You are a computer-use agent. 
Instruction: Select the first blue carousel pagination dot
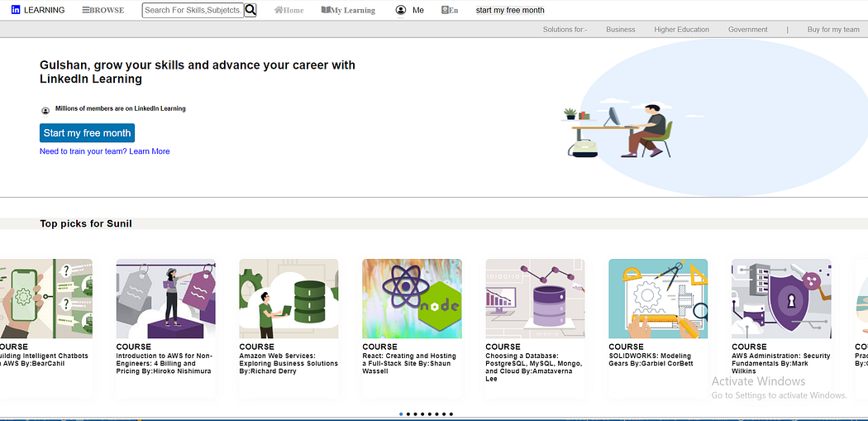[x=401, y=414]
